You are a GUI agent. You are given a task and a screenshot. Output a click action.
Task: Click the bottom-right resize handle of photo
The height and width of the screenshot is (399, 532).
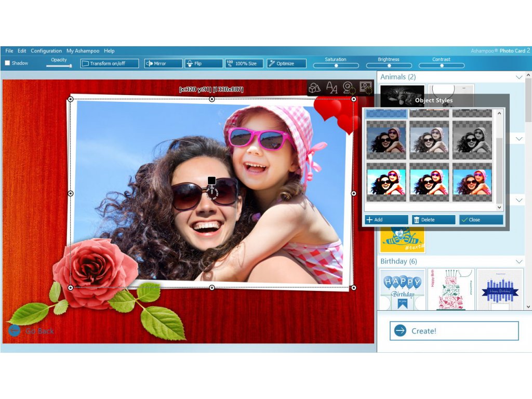353,288
